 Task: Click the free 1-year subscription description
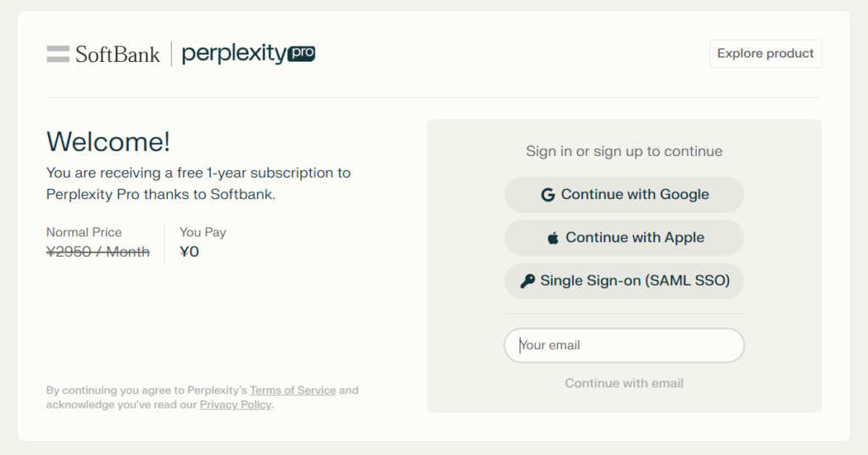point(198,184)
